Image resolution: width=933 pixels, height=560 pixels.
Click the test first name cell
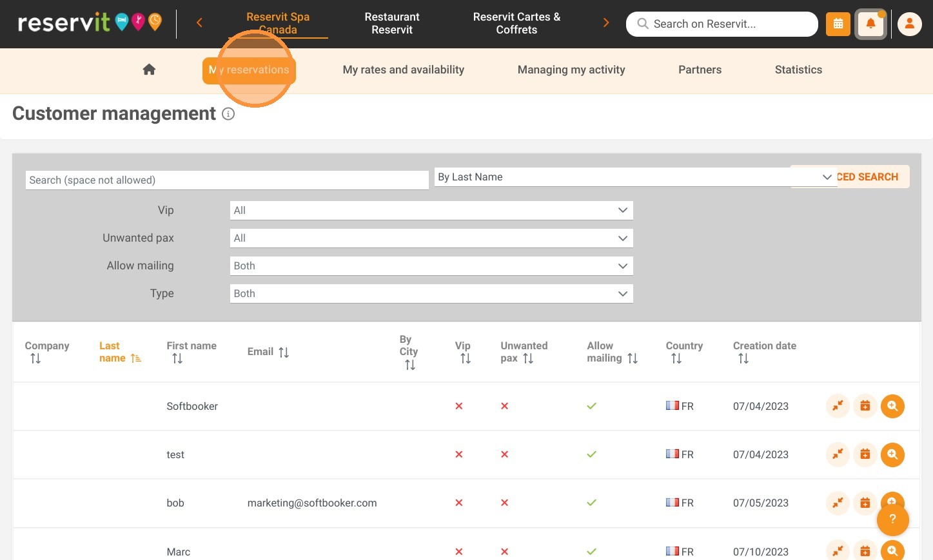[175, 454]
